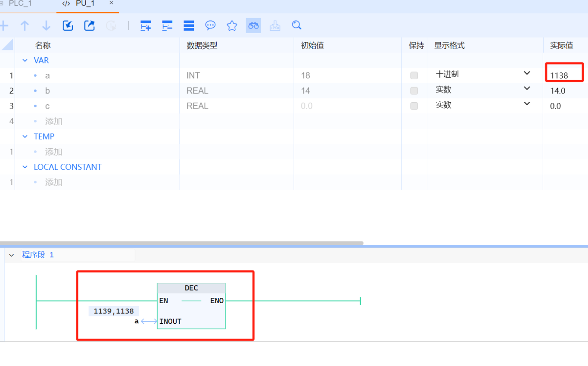Close the PU_1 tab

coord(111,3)
